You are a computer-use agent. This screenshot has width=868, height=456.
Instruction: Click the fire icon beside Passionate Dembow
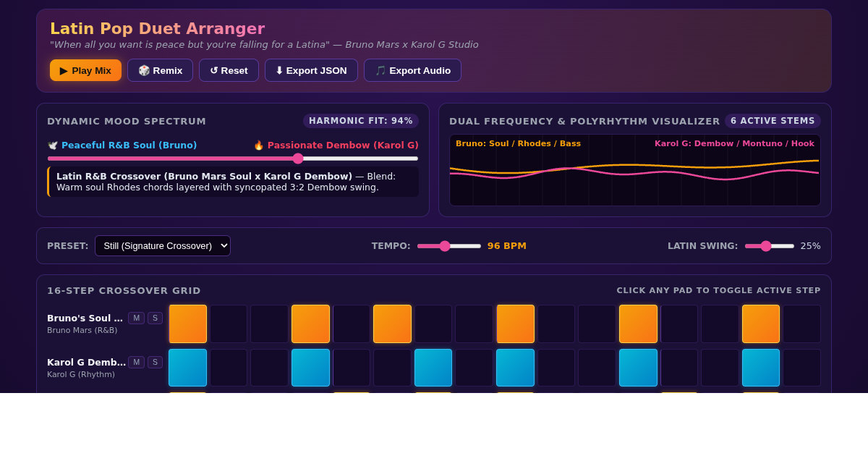(259, 145)
